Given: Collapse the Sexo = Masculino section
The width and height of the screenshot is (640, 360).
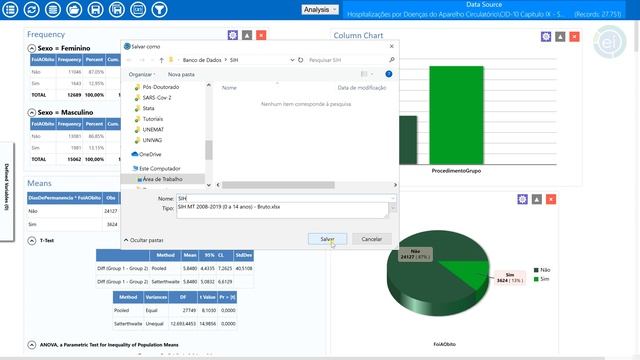Looking at the screenshot, I should (x=32, y=112).
